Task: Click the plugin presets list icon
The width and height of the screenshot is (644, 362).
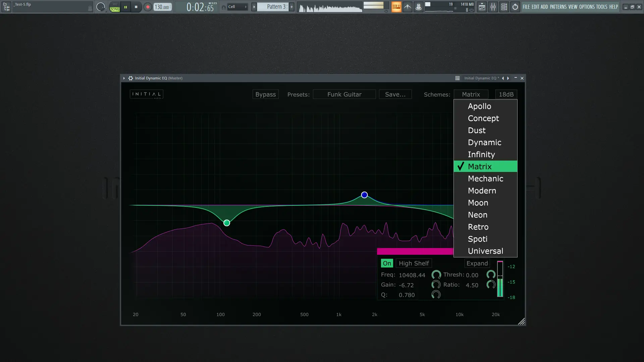Action: 457,78
